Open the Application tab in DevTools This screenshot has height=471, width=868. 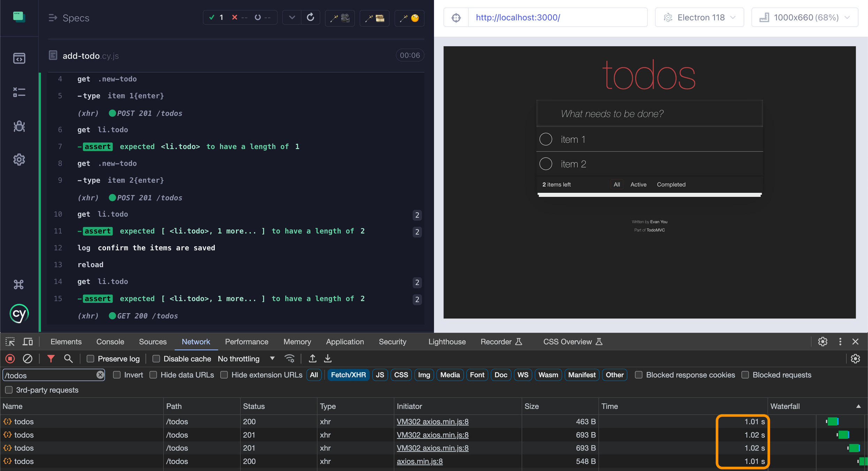[x=345, y=342]
